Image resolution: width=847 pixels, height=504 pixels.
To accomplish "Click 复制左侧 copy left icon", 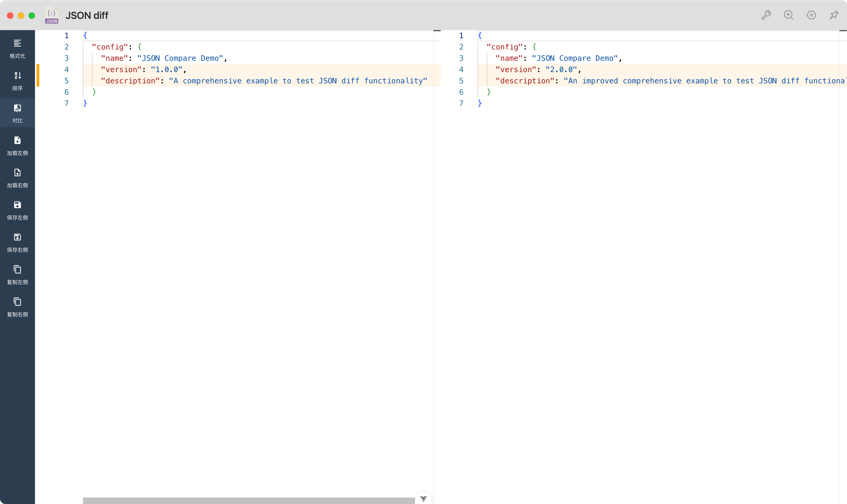I will (x=17, y=269).
